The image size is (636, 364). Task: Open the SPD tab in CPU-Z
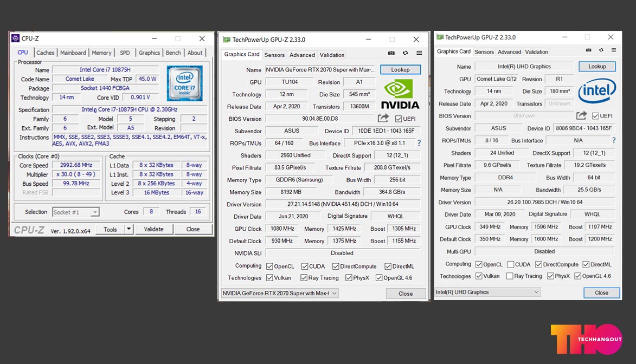[125, 53]
